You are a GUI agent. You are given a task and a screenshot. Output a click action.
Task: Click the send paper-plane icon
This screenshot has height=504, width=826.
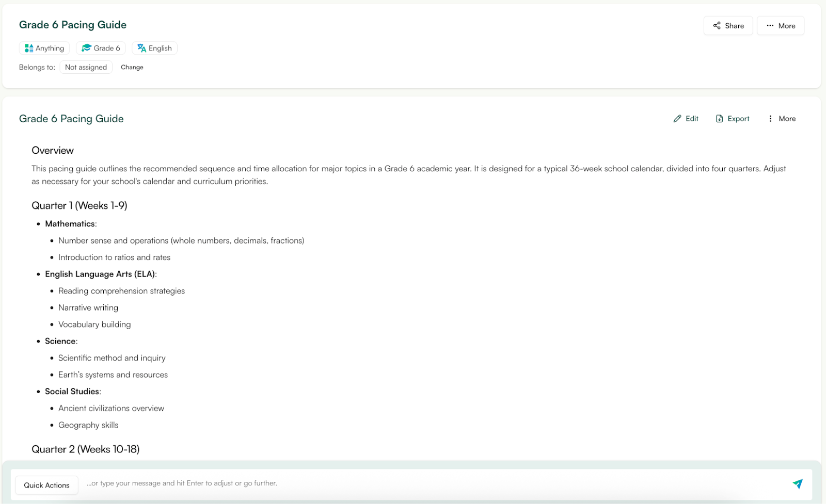pyautogui.click(x=798, y=483)
